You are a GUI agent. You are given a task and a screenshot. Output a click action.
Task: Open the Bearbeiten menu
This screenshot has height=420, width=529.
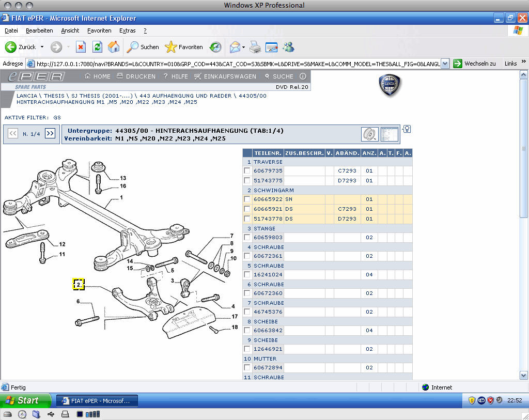(39, 30)
